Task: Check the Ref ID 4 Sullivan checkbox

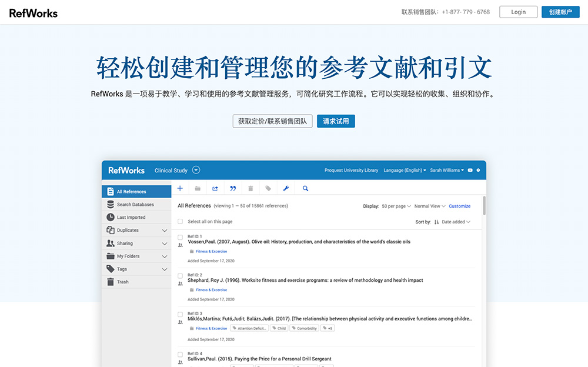Action: (180, 354)
